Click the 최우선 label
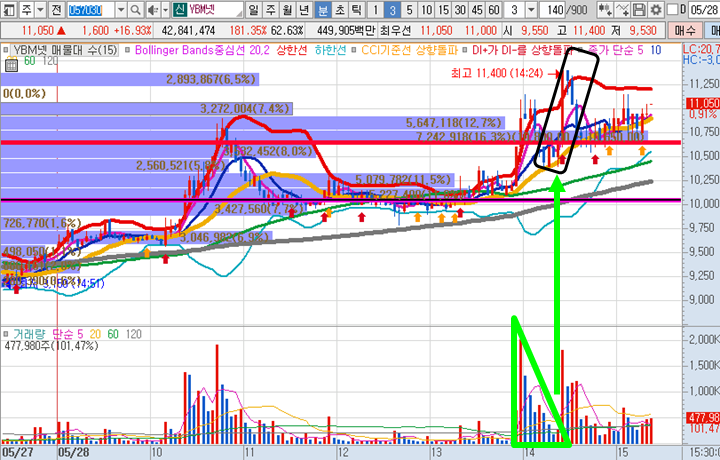Screen dimensions: 720x460 pyautogui.click(x=395, y=31)
